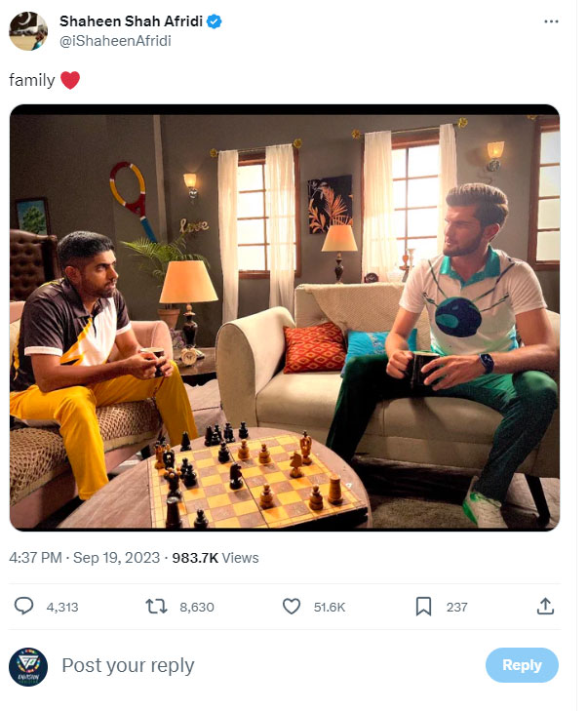Click the blue verified badge
The width and height of the screenshot is (588, 711).
pyautogui.click(x=214, y=20)
